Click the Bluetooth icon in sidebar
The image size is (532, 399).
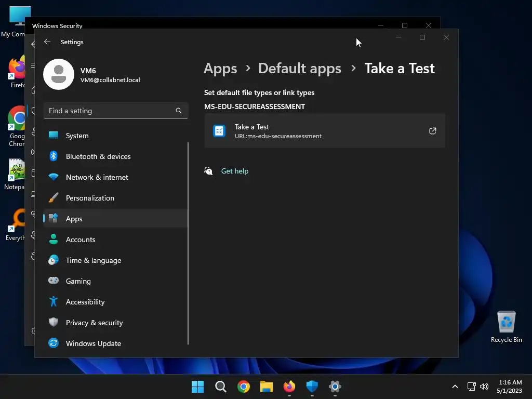coord(54,156)
